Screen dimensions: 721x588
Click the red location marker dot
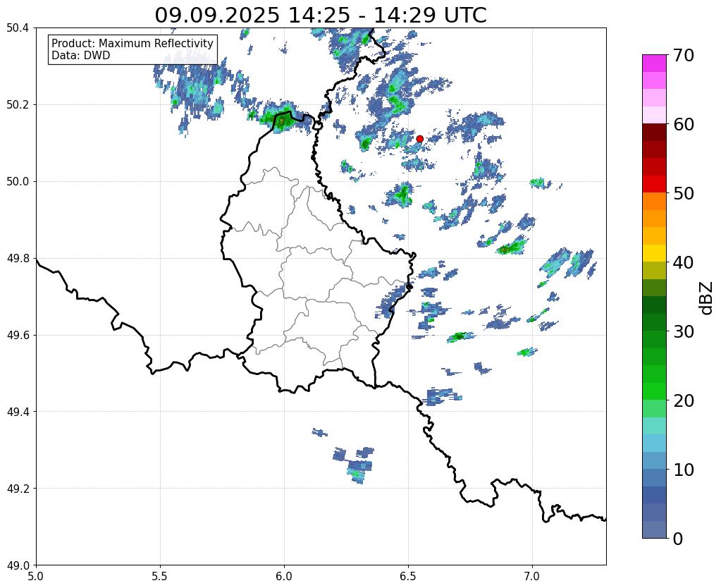(419, 138)
